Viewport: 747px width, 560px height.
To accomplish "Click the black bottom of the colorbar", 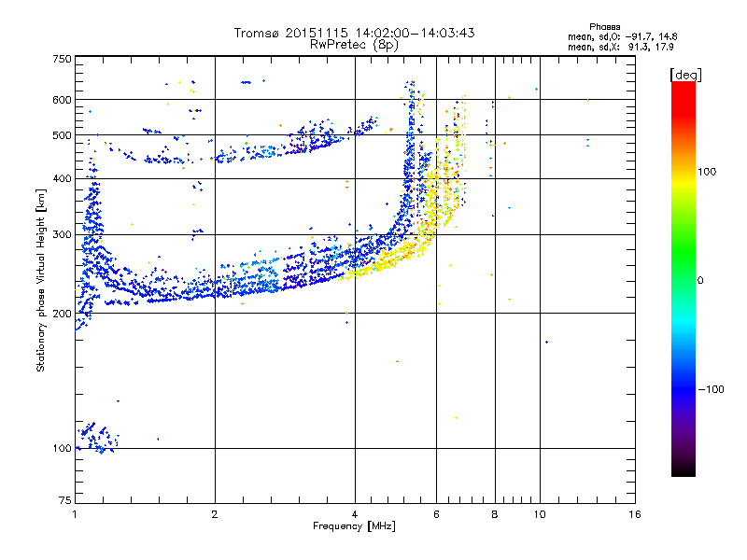I will click(x=684, y=469).
